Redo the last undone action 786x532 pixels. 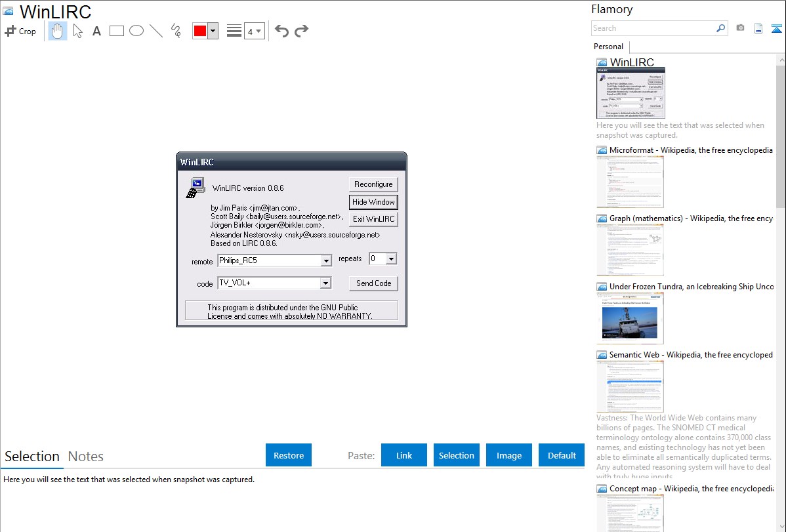(301, 31)
